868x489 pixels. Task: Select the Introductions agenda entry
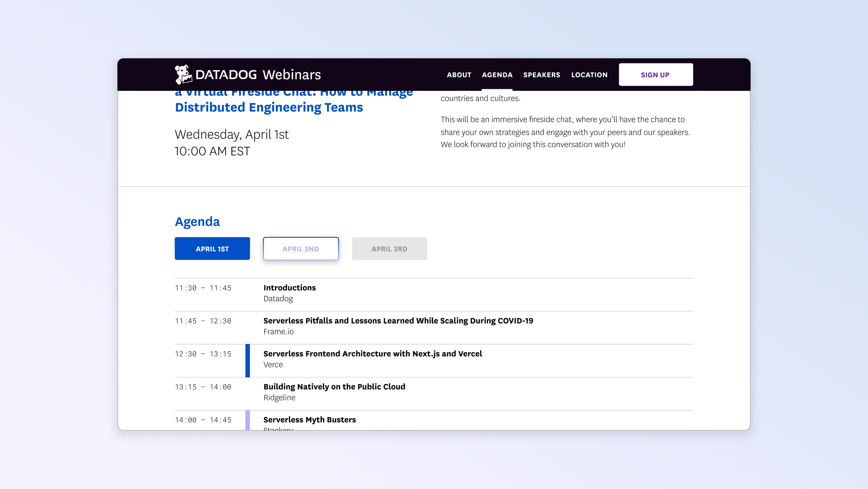[x=289, y=288]
